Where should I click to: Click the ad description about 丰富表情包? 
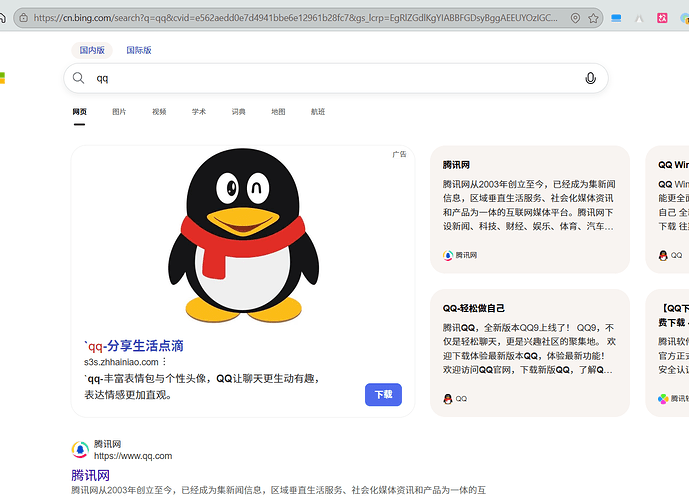[202, 387]
